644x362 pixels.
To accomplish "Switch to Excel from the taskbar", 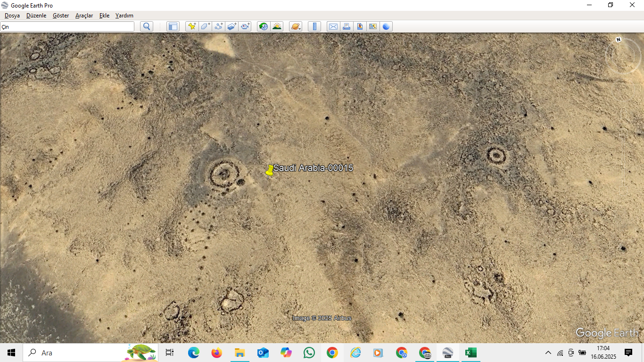I will click(x=471, y=353).
